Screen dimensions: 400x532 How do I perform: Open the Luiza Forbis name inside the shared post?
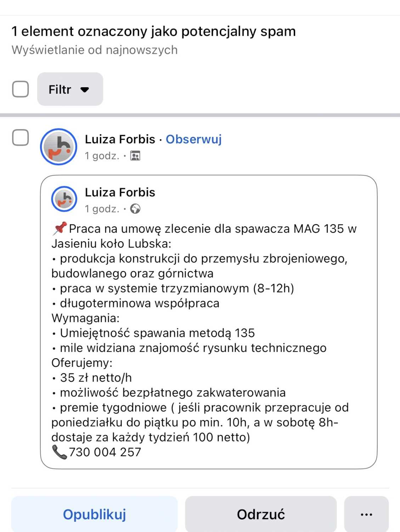[x=120, y=192]
